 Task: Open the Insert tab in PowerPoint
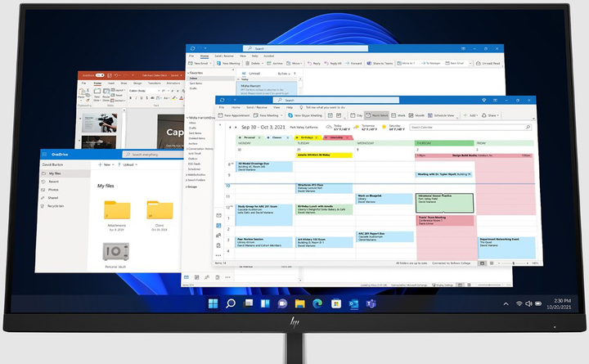111,83
